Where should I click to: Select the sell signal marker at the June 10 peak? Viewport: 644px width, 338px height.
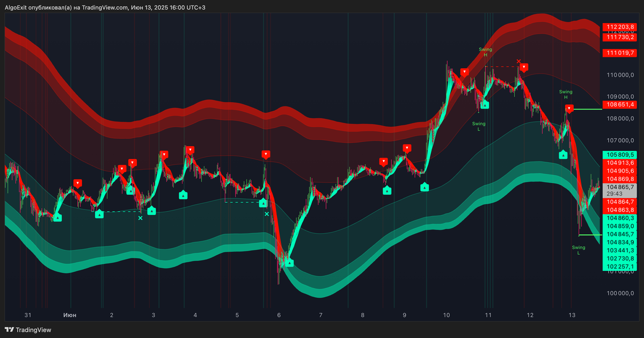point(465,70)
